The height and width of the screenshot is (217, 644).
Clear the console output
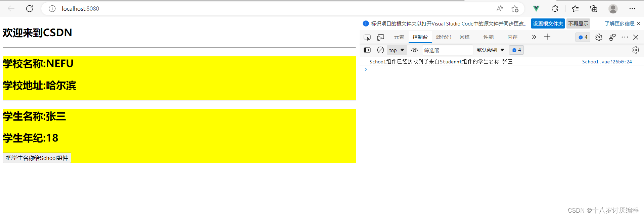point(380,50)
